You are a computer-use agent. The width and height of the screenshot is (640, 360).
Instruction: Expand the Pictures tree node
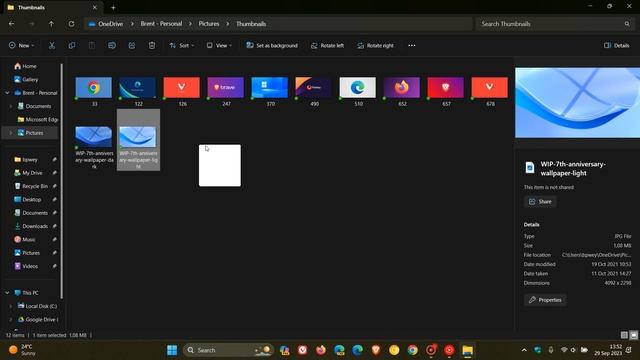tap(11, 133)
